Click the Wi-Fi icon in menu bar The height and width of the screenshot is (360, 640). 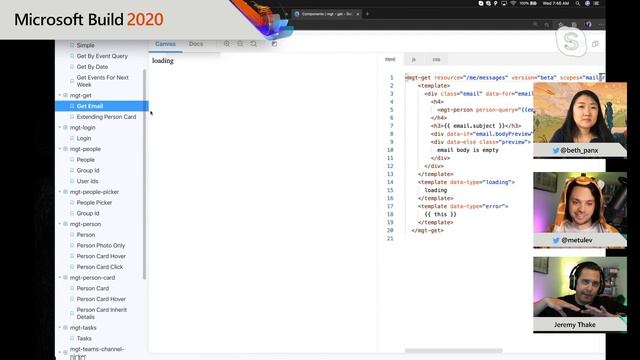pyautogui.click(x=513, y=3)
